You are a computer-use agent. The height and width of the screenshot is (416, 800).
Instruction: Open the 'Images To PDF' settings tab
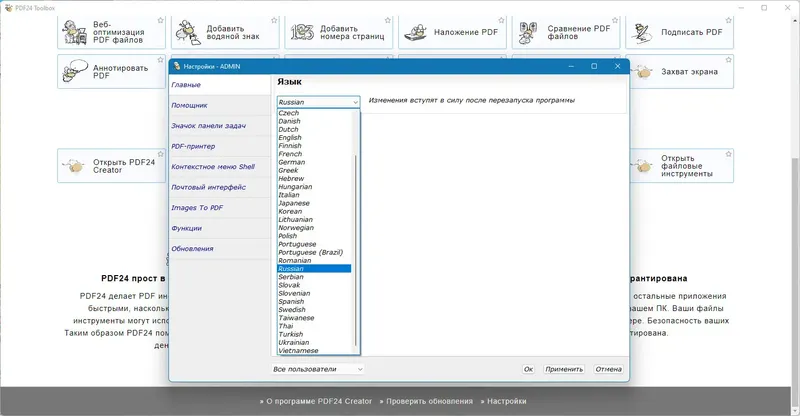[x=220, y=208]
